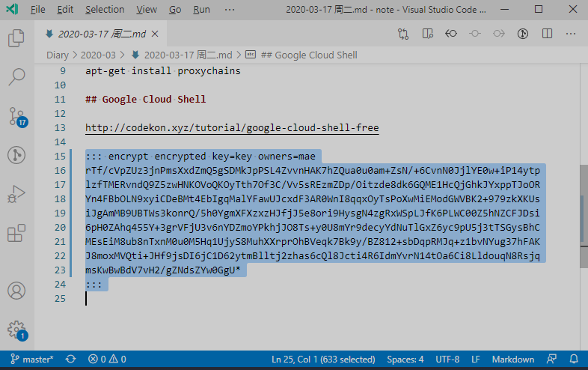Change end of line sequence LF
The width and height of the screenshot is (588, 370).
[x=476, y=359]
